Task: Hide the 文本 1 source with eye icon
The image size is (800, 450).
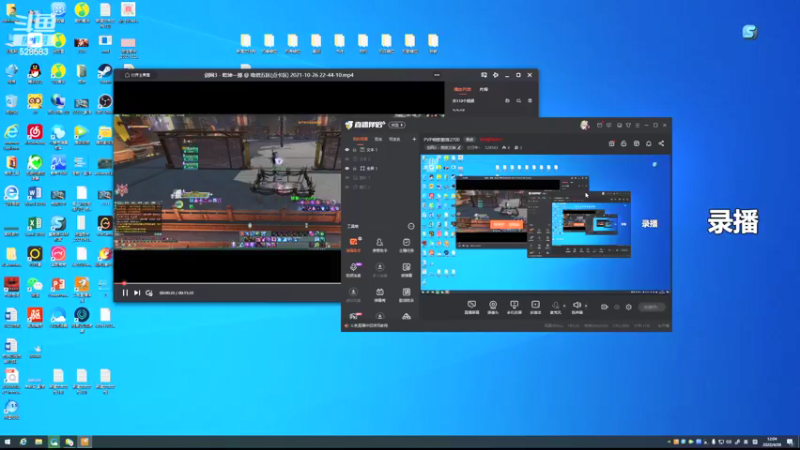Action: [x=347, y=150]
